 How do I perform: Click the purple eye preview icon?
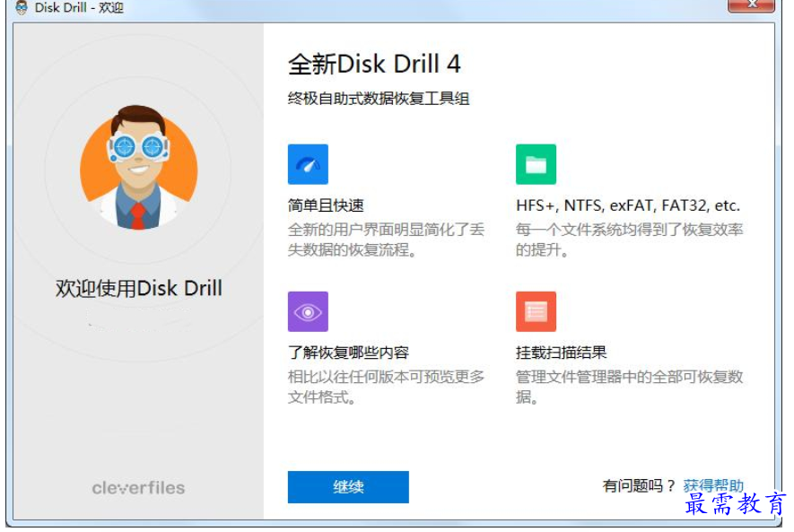(x=308, y=311)
